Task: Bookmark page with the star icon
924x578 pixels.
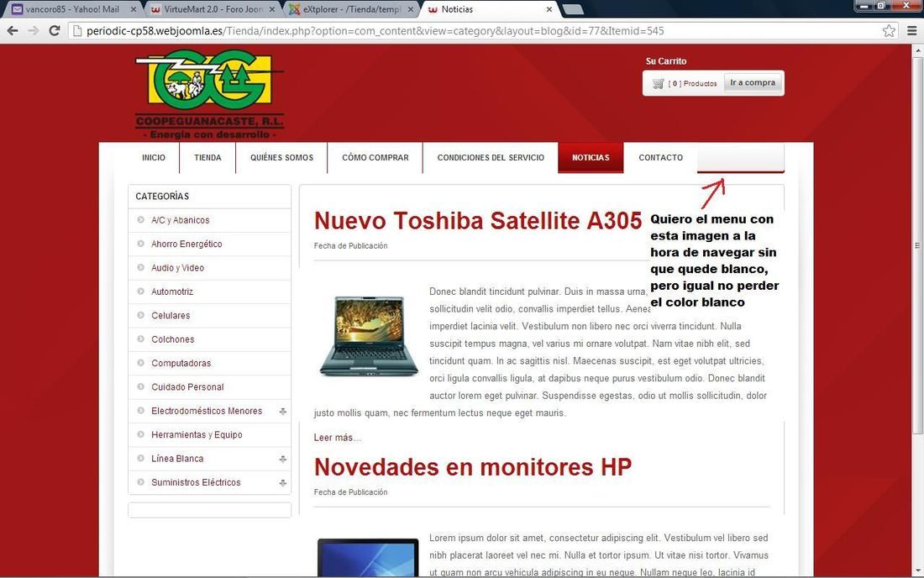Action: click(x=889, y=30)
